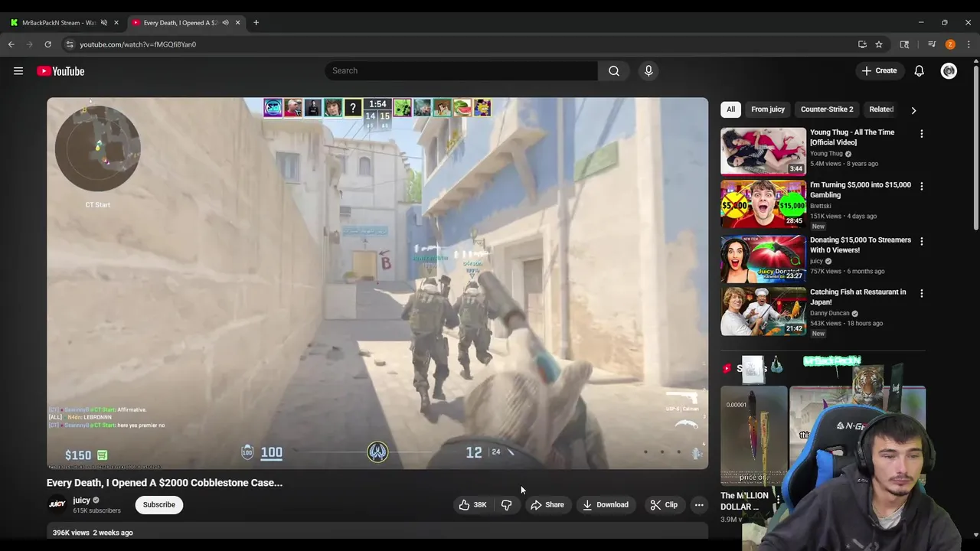The width and height of the screenshot is (980, 551).
Task: Open a new browser tab
Action: [256, 22]
